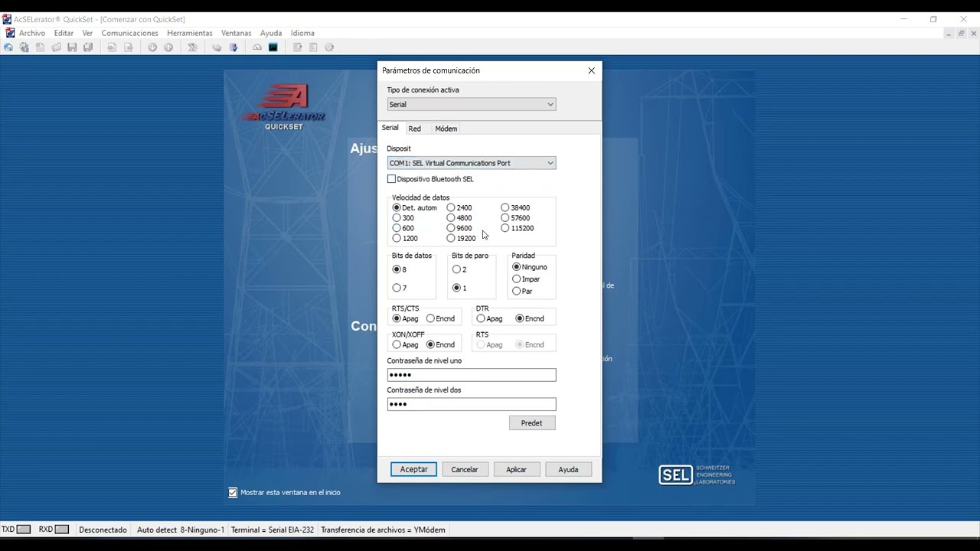980x551 pixels.
Task: Click Auto detect 8-Ninguno-1 status text
Action: point(181,530)
